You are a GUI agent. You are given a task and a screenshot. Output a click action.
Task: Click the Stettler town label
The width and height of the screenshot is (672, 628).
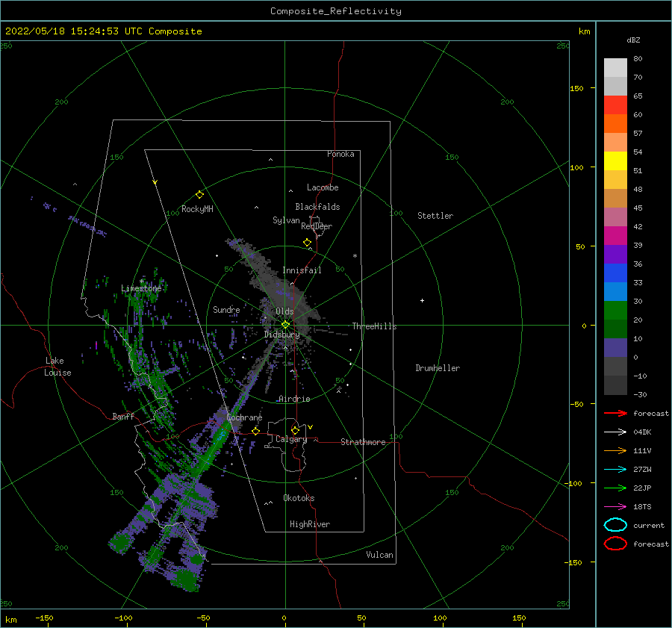tap(435, 216)
